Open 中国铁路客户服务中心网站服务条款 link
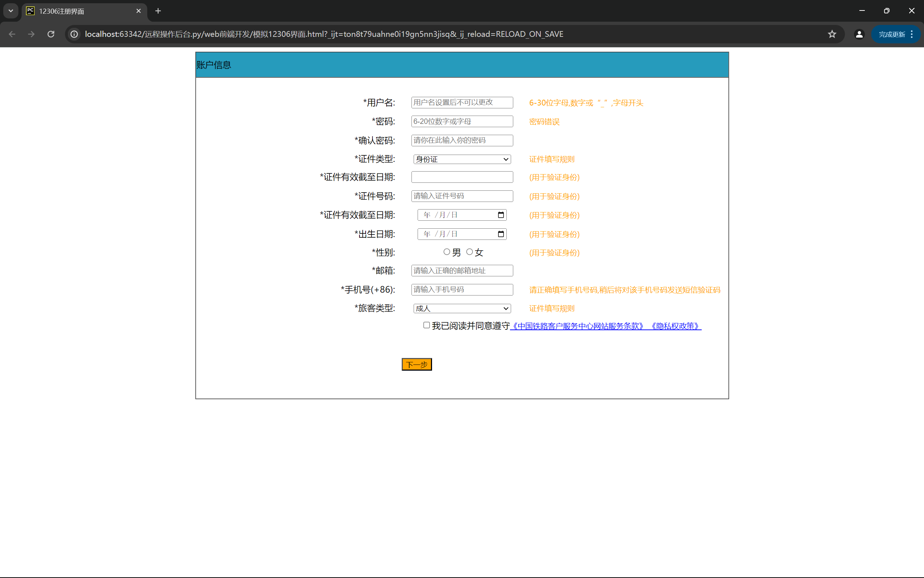Viewport: 924px width, 578px height. click(x=578, y=326)
